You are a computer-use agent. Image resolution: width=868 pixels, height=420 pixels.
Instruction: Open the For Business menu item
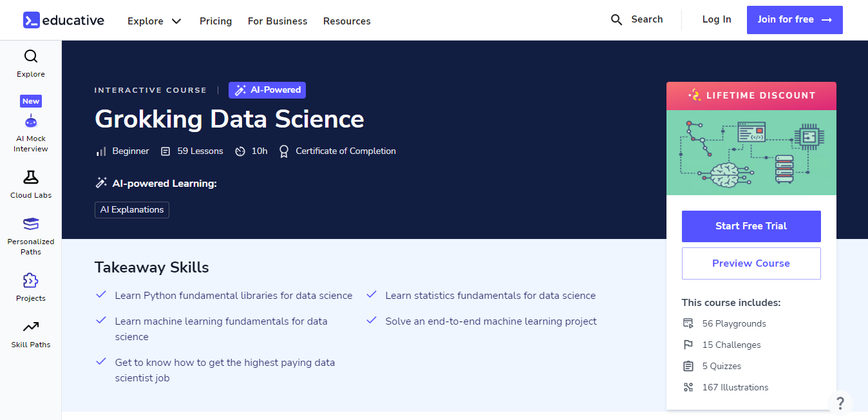point(278,21)
